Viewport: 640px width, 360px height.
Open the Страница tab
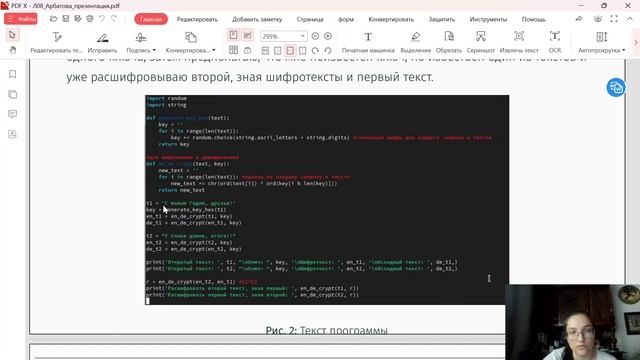pyautogui.click(x=310, y=19)
